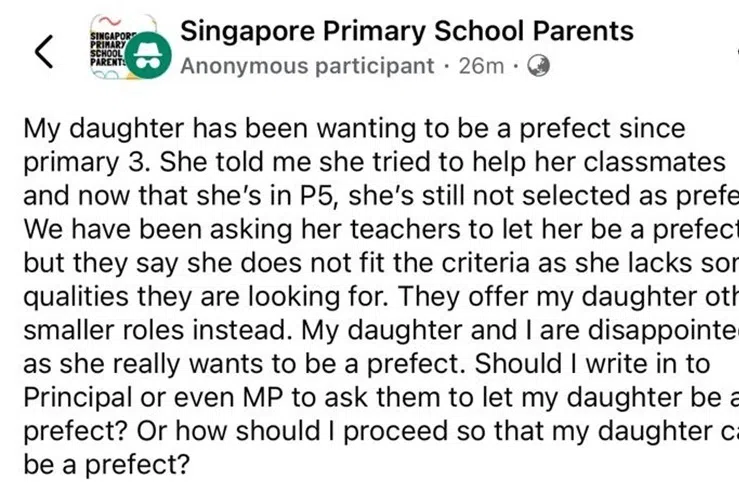739x493 pixels.
Task: Open the Singapore Primary School Parents group title
Action: tap(407, 31)
